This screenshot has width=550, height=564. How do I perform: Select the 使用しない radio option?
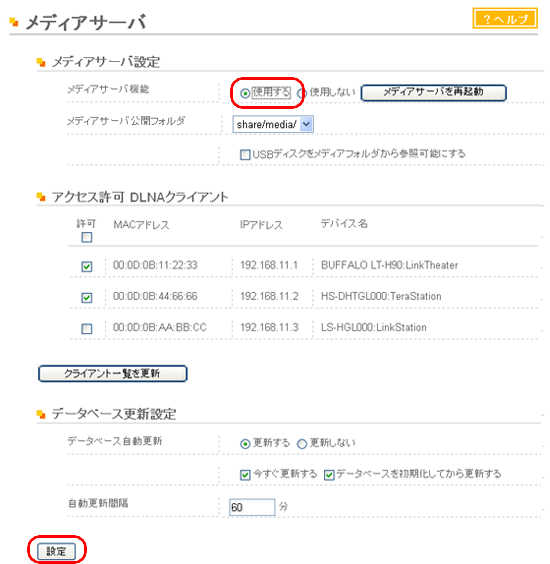pyautogui.click(x=301, y=94)
